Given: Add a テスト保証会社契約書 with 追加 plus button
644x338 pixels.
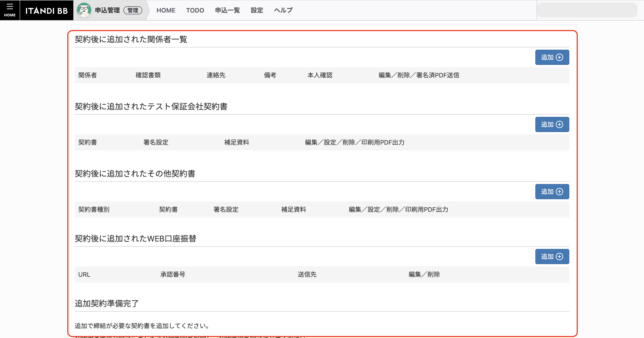Looking at the screenshot, I should pyautogui.click(x=552, y=124).
